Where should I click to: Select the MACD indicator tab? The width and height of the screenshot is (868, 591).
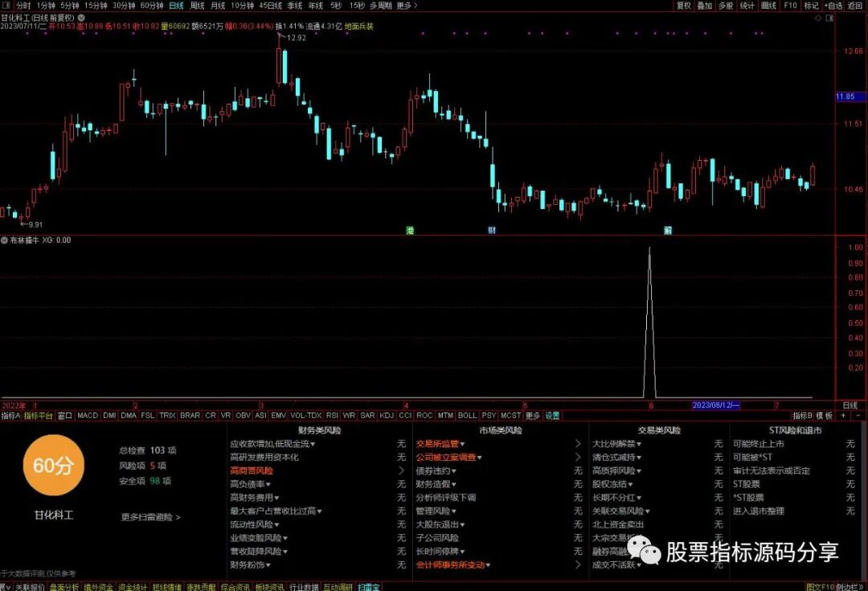88,416
